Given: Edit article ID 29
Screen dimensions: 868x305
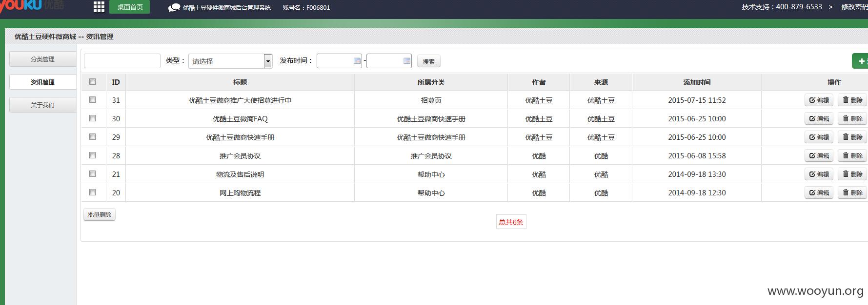Looking at the screenshot, I should click(819, 137).
